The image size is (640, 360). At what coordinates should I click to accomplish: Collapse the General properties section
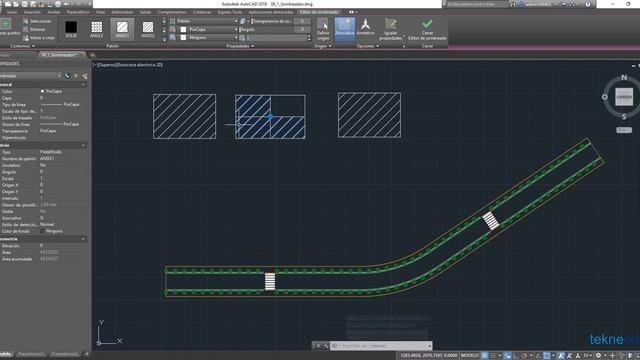(x=83, y=84)
